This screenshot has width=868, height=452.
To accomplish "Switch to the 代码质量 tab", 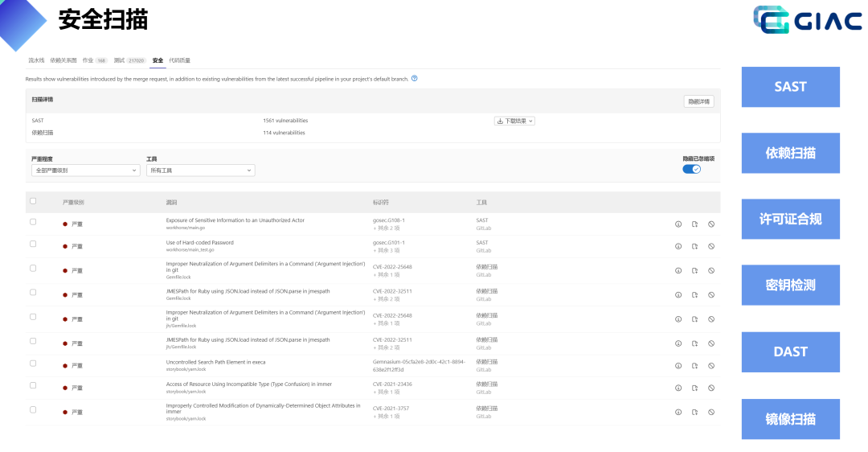I will tap(179, 60).
